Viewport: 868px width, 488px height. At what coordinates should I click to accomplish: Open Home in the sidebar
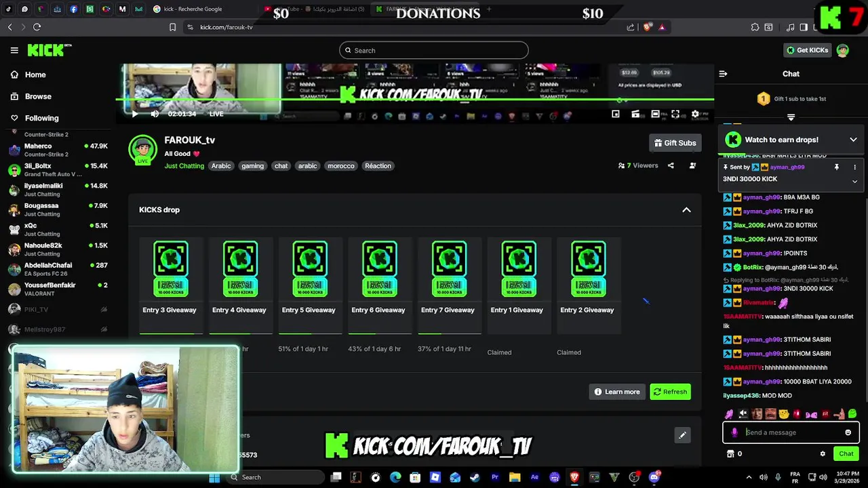pyautogui.click(x=35, y=75)
